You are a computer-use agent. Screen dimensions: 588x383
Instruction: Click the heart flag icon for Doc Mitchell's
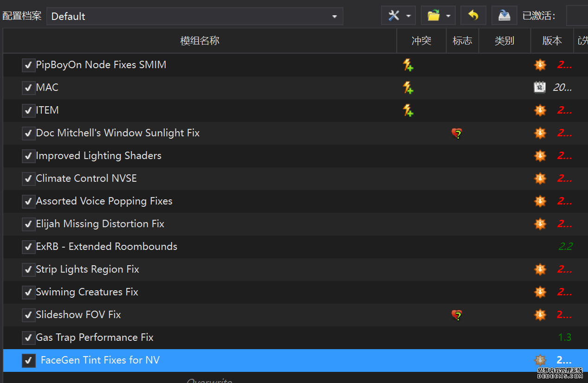pos(457,134)
